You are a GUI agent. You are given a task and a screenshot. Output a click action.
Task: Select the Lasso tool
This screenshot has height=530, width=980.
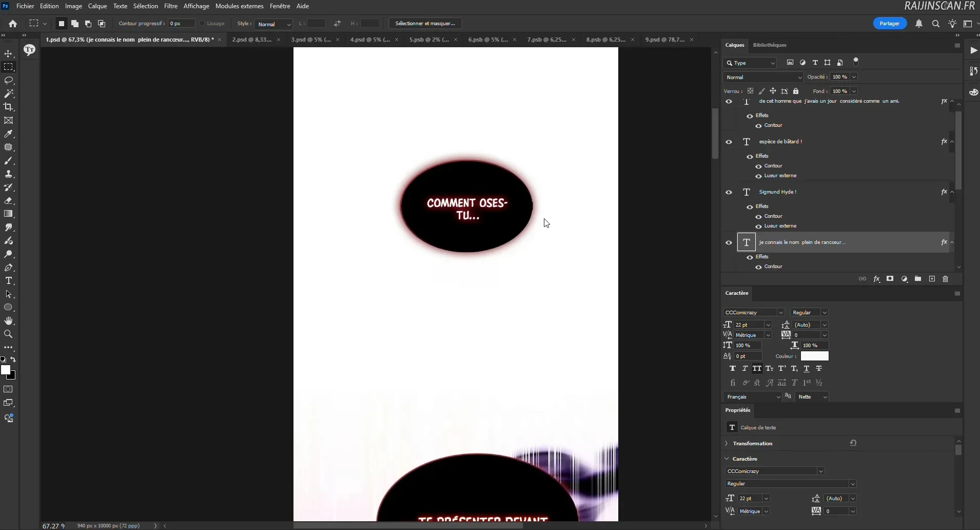[x=9, y=81]
